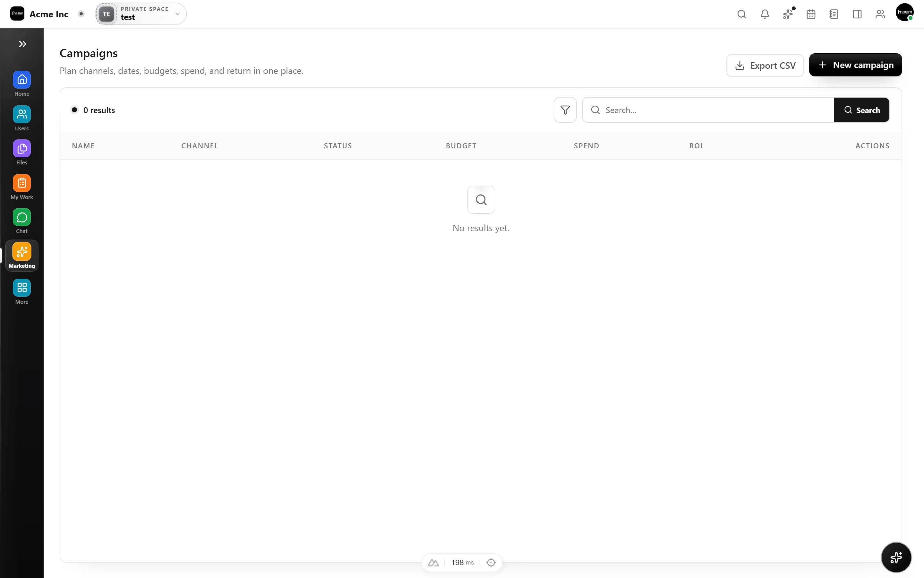Open the Users sidebar icon

22,118
